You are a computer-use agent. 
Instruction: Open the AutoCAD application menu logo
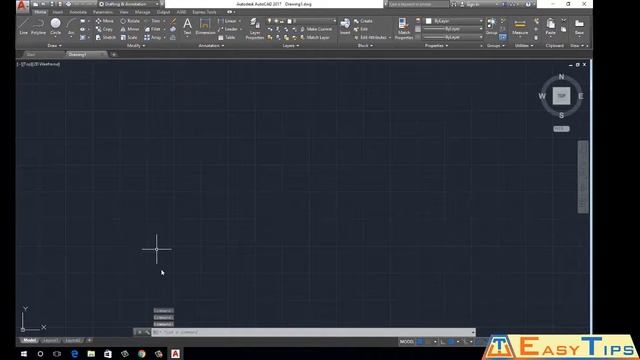coord(22,6)
